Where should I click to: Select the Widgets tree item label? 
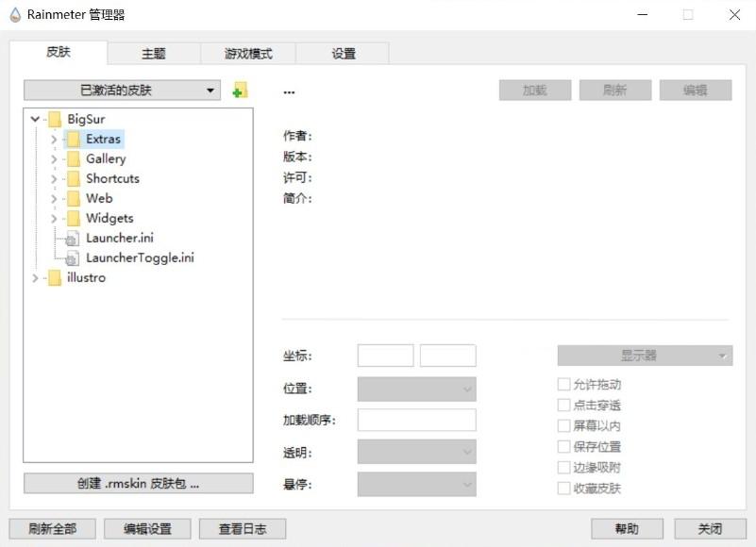(x=109, y=218)
